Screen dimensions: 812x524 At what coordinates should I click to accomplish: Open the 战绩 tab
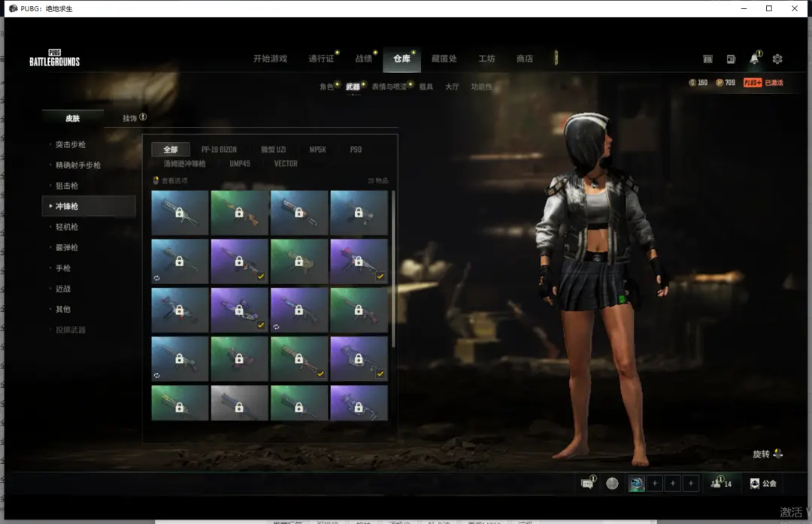click(364, 59)
